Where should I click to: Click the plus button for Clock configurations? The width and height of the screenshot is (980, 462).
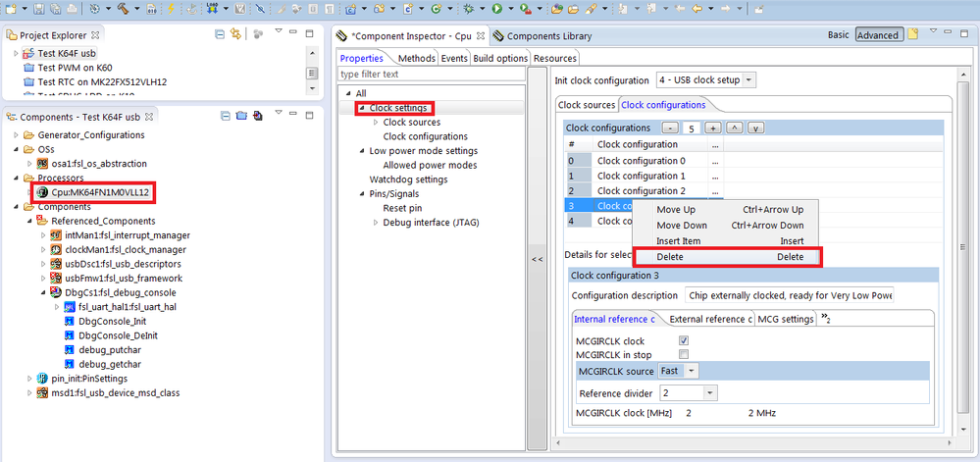(x=713, y=128)
